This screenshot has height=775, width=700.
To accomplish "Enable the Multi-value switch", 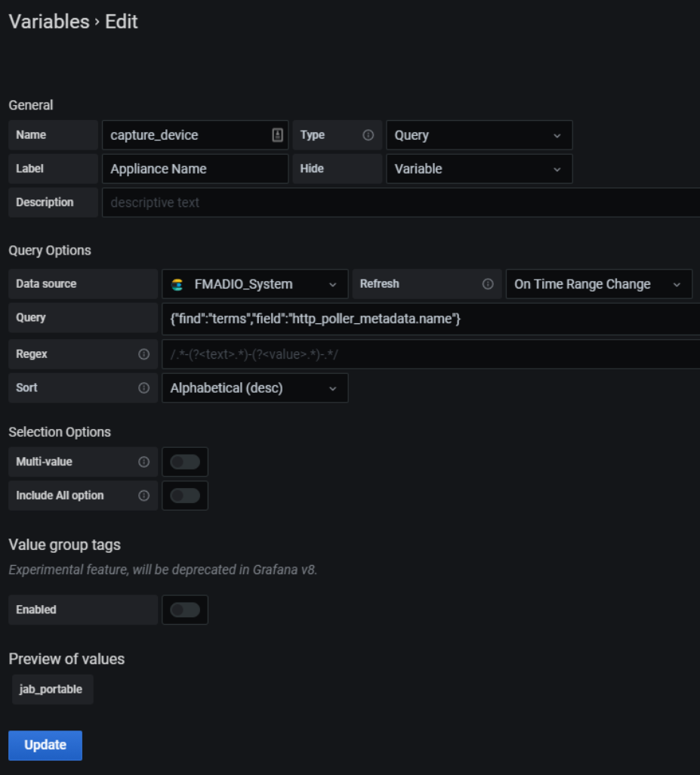I will click(185, 462).
